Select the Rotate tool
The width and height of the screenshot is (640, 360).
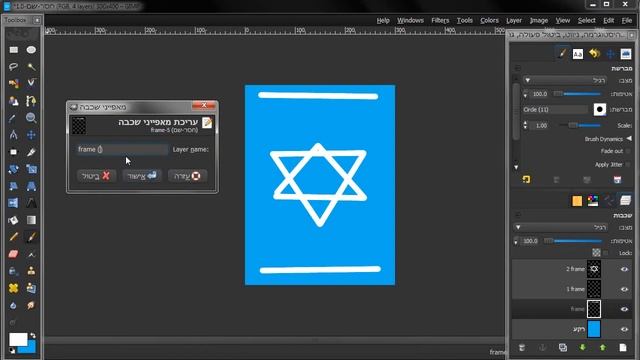point(13,169)
